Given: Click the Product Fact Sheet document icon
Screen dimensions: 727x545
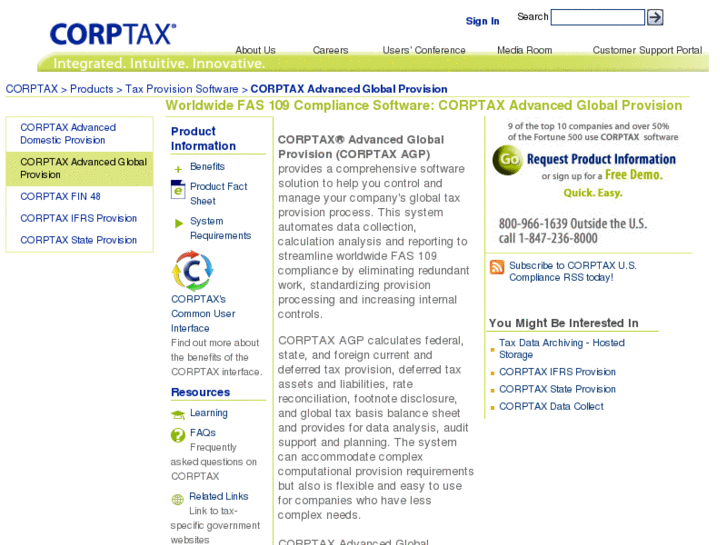Looking at the screenshot, I should [178, 189].
